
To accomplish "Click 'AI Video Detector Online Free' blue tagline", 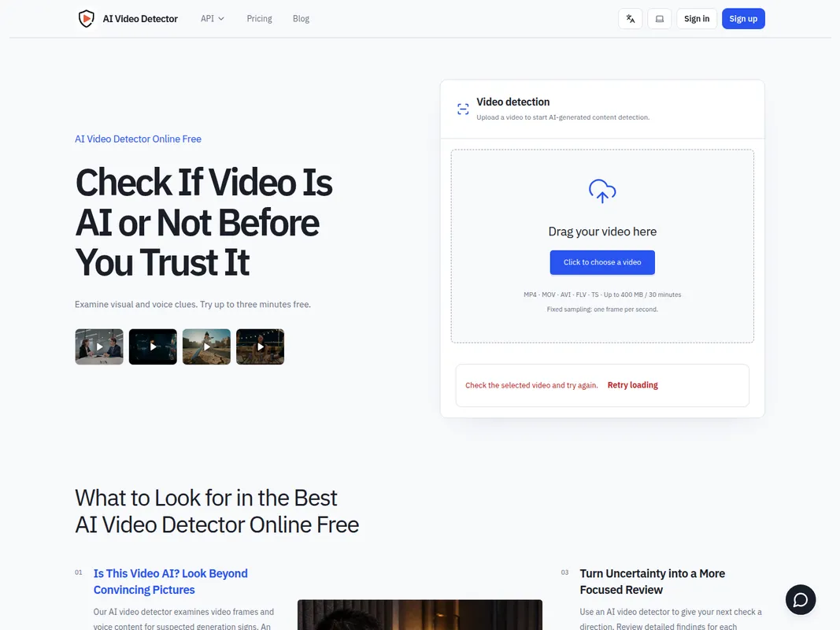I will click(x=139, y=139).
